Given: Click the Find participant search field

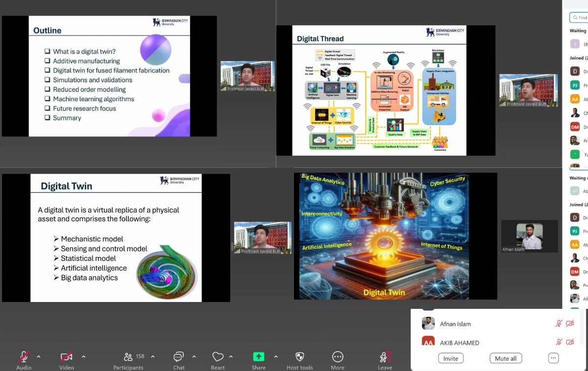Looking at the screenshot, I should pos(580,18).
